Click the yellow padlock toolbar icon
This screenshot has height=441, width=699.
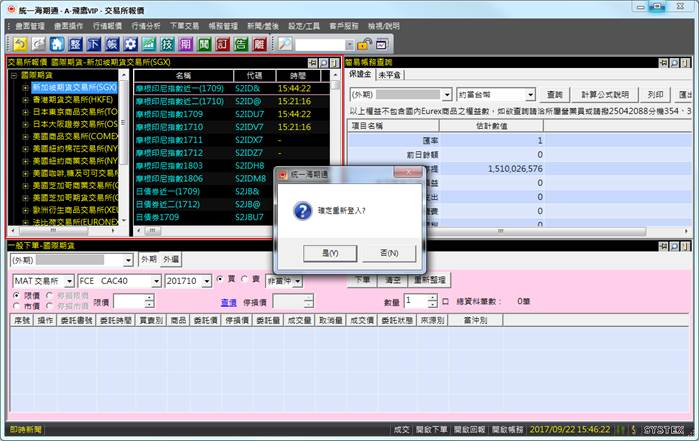coord(364,44)
